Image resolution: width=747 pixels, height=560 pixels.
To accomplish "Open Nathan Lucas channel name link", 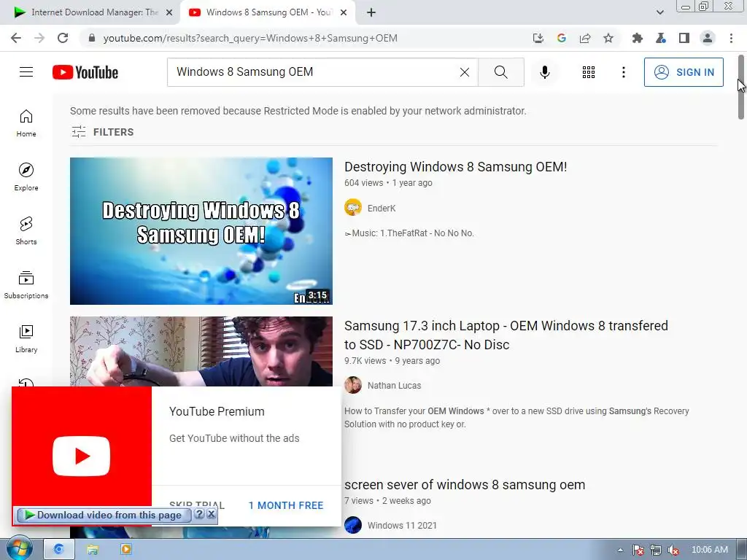I will pos(395,385).
